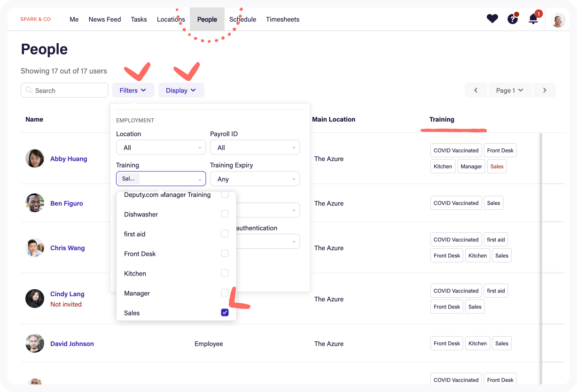The height and width of the screenshot is (392, 577).
Task: Click Abby Huang's profile photo
Action: 35,159
